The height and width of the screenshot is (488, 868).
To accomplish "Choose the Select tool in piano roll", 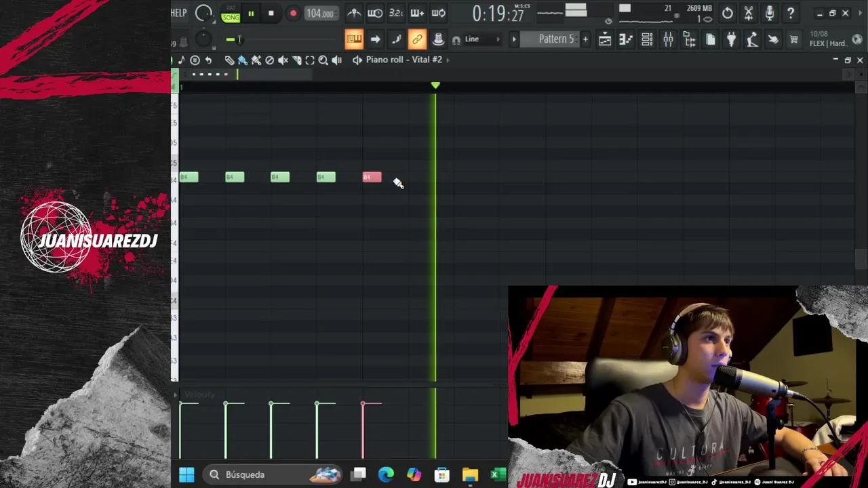I will click(x=310, y=60).
